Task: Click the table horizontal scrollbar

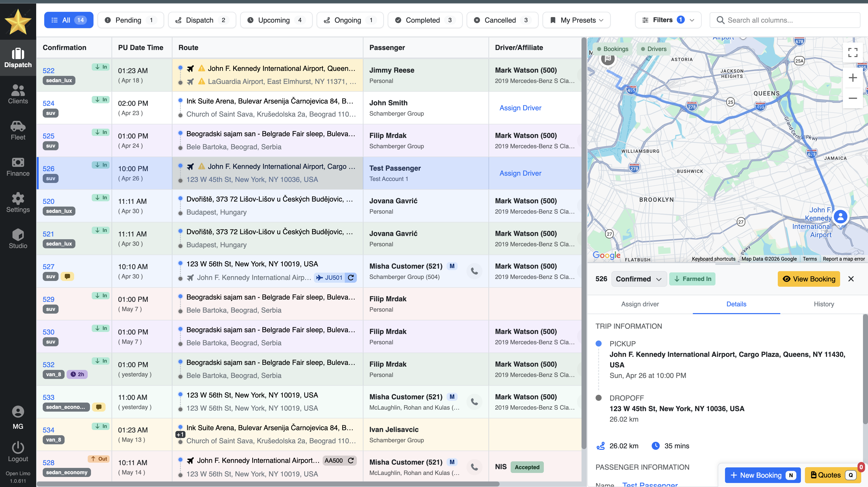Action: [x=268, y=484]
